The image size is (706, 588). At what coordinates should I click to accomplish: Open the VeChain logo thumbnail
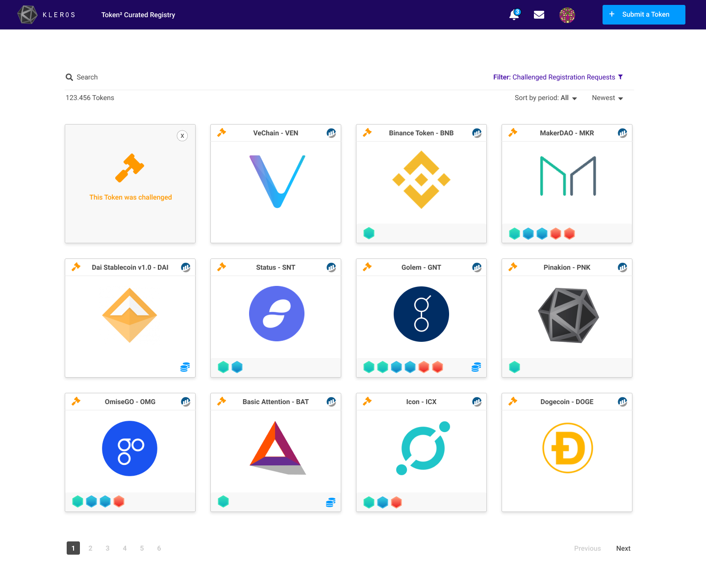pyautogui.click(x=277, y=181)
